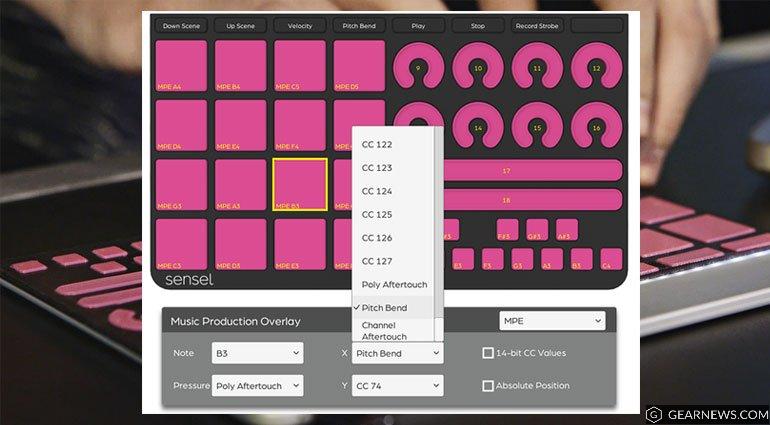
Task: Select the MPE G3 pad
Action: pyautogui.click(x=181, y=185)
